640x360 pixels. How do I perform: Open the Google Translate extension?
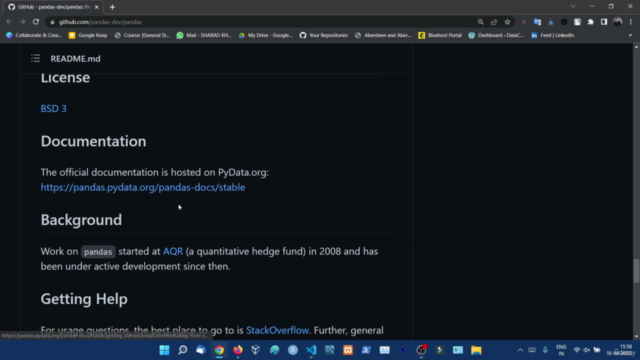[x=537, y=22]
